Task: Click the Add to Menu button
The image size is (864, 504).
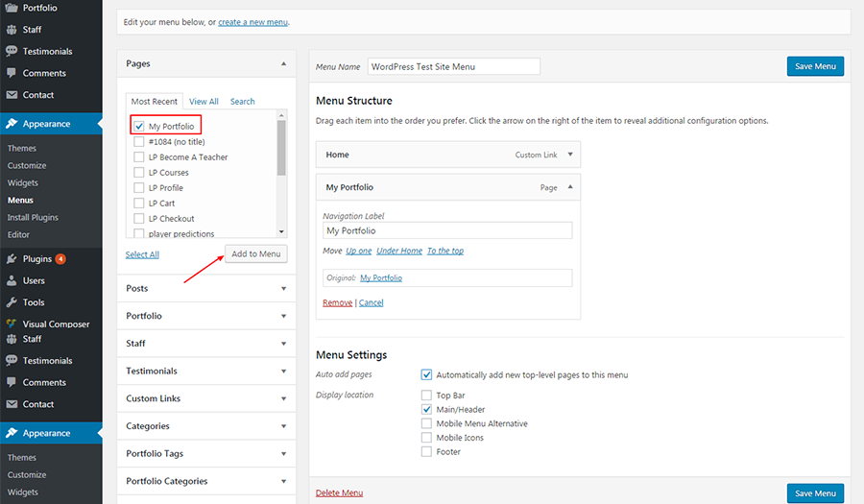Action: [x=256, y=254]
